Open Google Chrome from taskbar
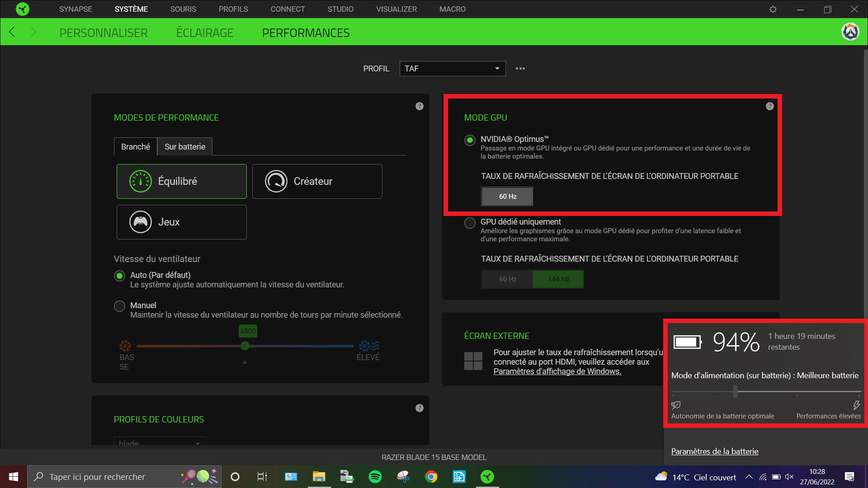Image resolution: width=868 pixels, height=488 pixels. click(x=431, y=477)
